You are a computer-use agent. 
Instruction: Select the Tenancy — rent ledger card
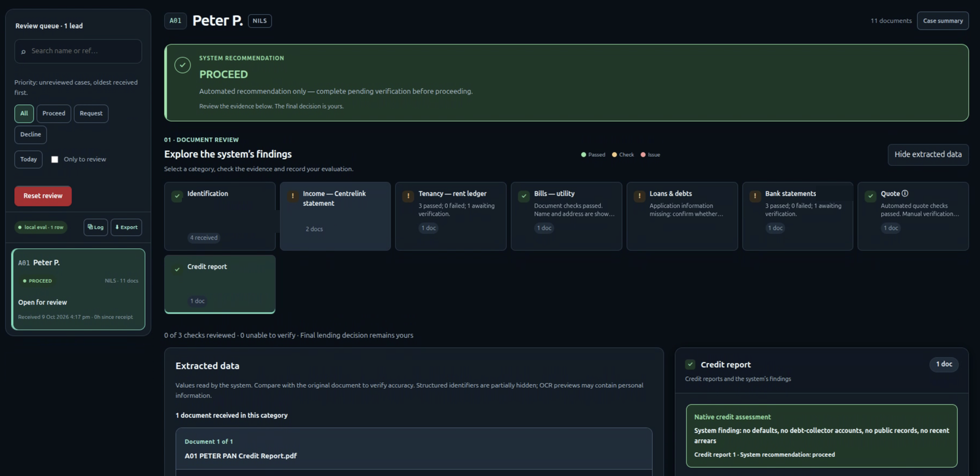(x=451, y=216)
